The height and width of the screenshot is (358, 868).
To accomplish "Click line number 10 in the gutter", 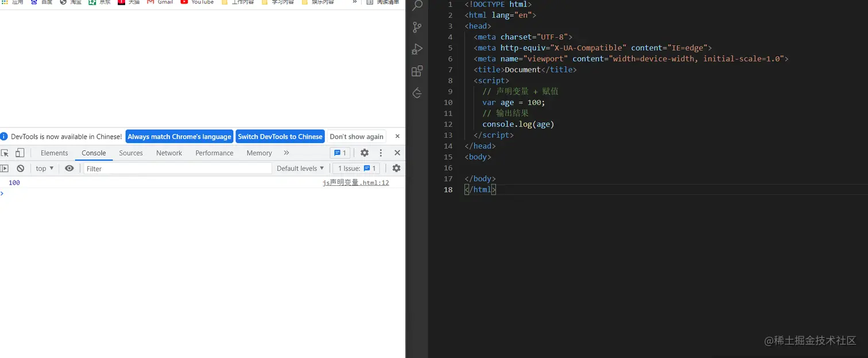I will pos(448,102).
